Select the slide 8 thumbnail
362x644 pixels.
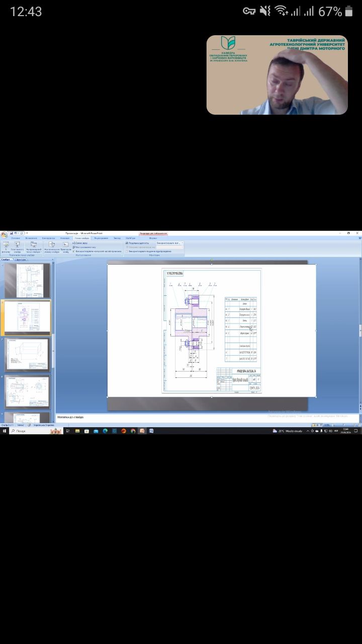[28, 392]
